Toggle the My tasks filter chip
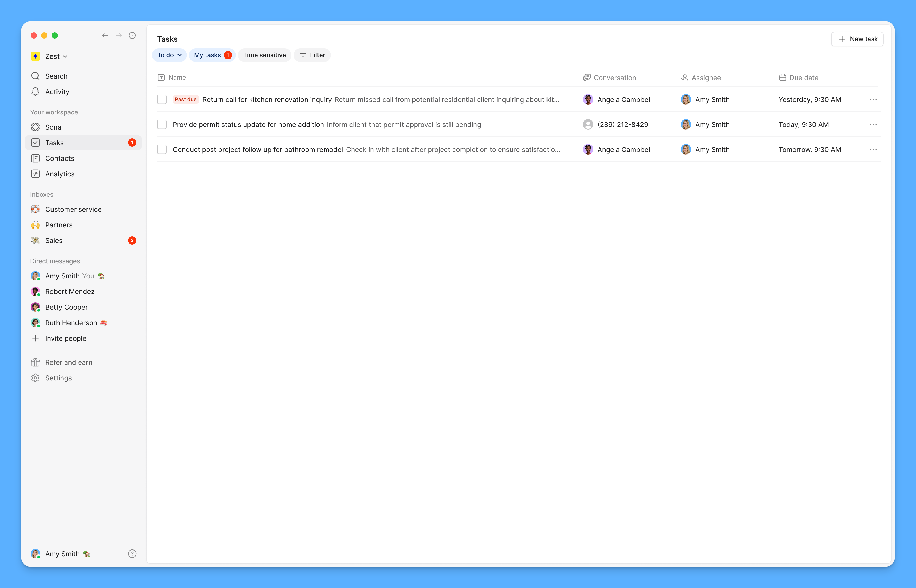This screenshot has width=916, height=588. click(x=212, y=55)
